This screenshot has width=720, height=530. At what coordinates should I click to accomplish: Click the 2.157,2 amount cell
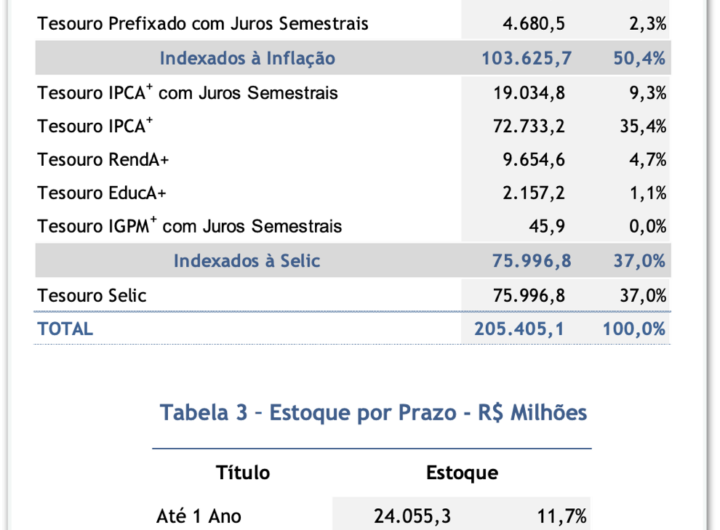538,193
